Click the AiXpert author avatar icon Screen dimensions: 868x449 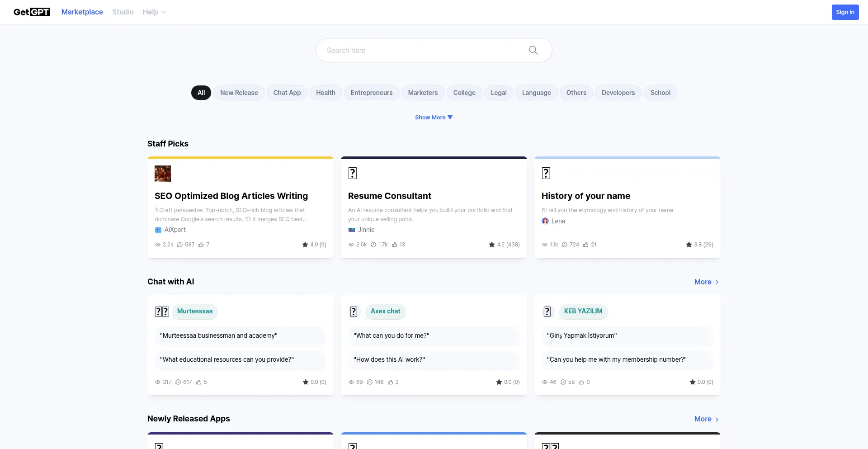tap(158, 230)
